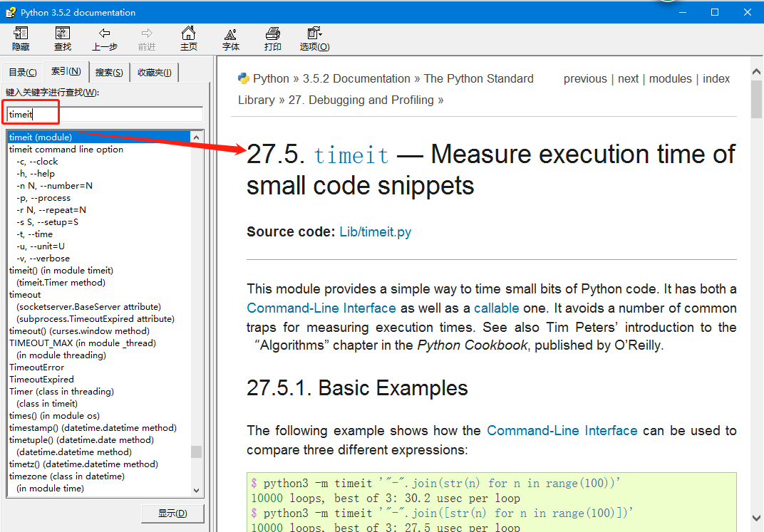
Task: Select 'times() (in module os)' entry
Action: click(55, 416)
